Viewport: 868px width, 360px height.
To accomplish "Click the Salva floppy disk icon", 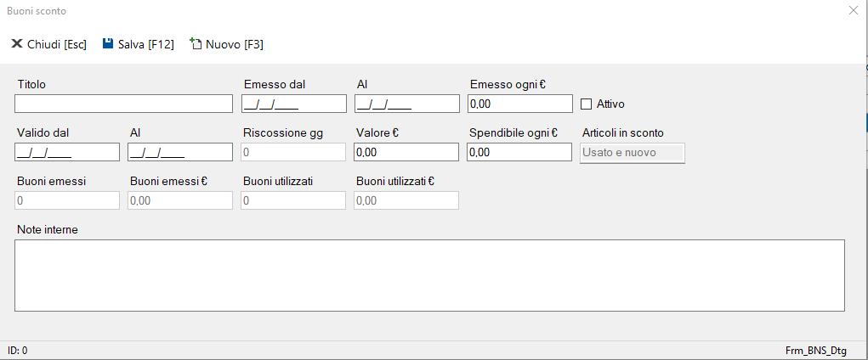I will pos(108,44).
